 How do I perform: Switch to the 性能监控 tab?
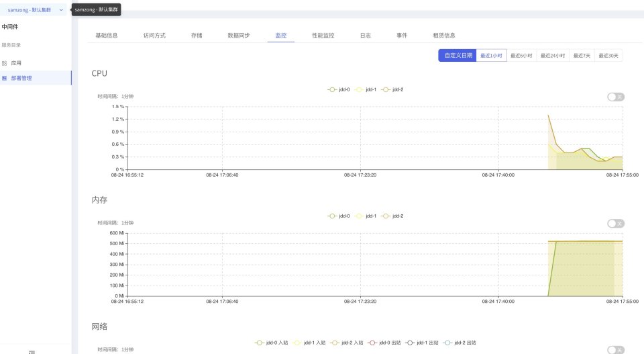coord(323,35)
